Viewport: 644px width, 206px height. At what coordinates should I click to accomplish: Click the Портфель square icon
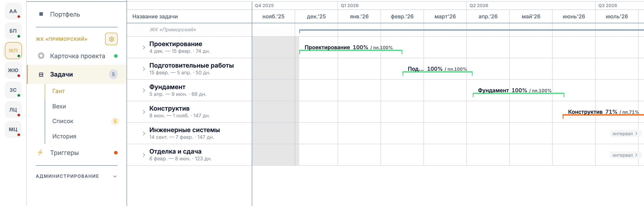coord(41,14)
